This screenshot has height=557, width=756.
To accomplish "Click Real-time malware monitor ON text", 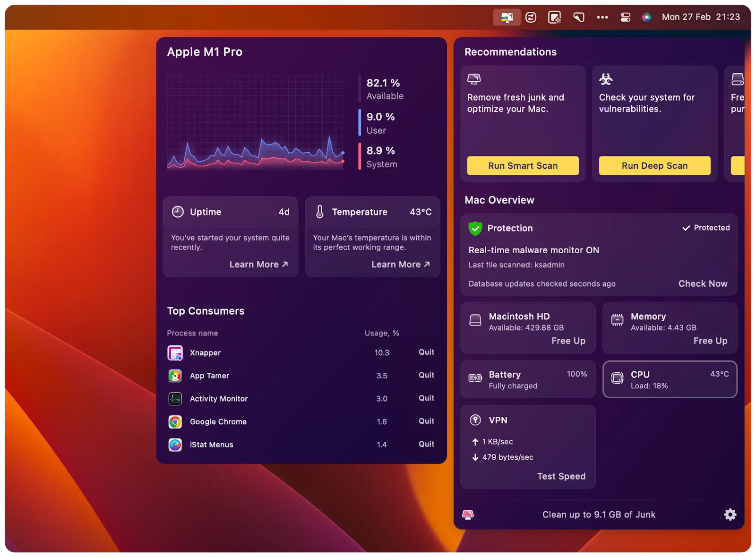I will 534,250.
